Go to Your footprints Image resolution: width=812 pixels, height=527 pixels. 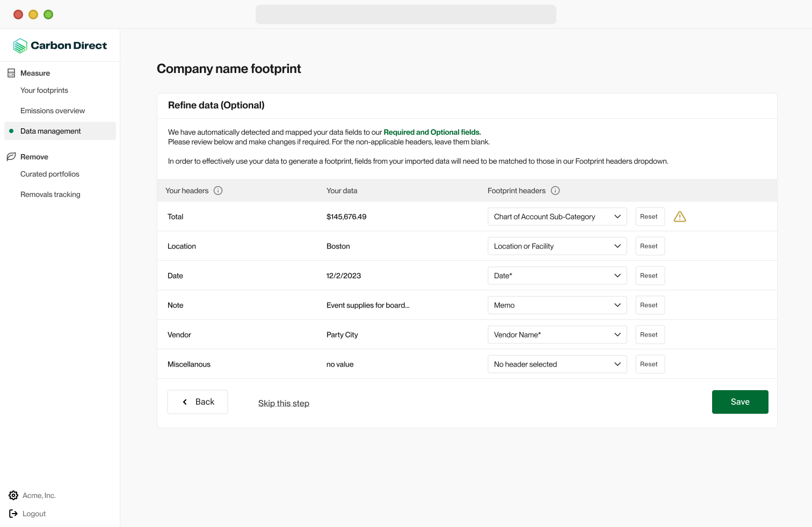(44, 90)
